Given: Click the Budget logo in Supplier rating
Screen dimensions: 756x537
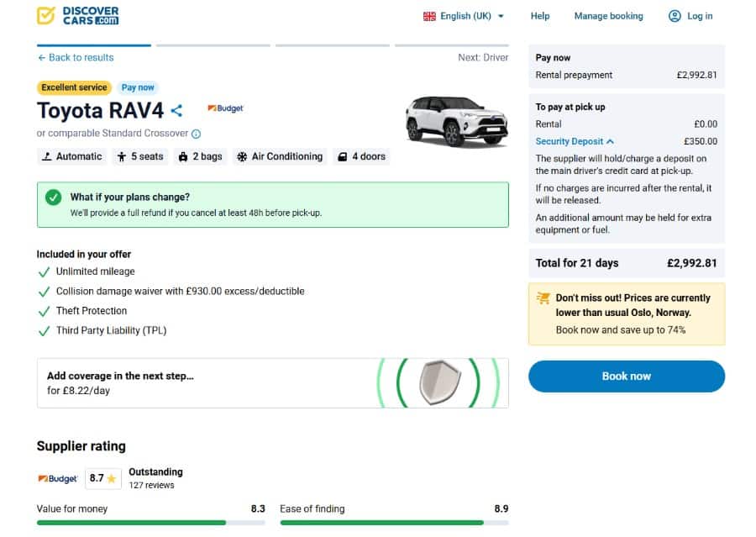Looking at the screenshot, I should tap(57, 479).
